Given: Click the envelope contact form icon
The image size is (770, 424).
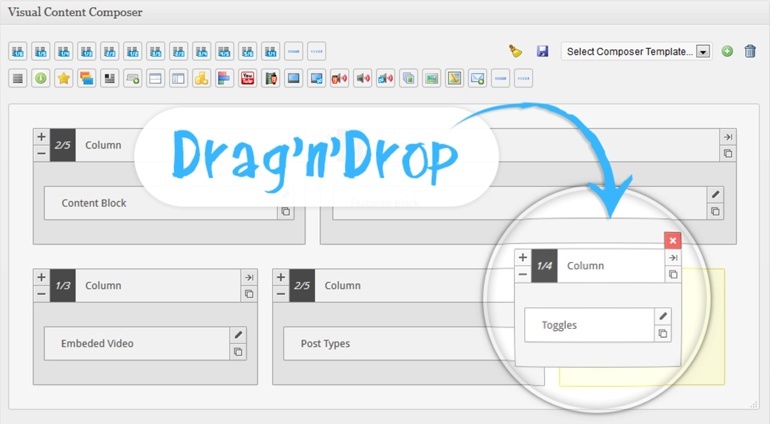Looking at the screenshot, I should tap(477, 78).
